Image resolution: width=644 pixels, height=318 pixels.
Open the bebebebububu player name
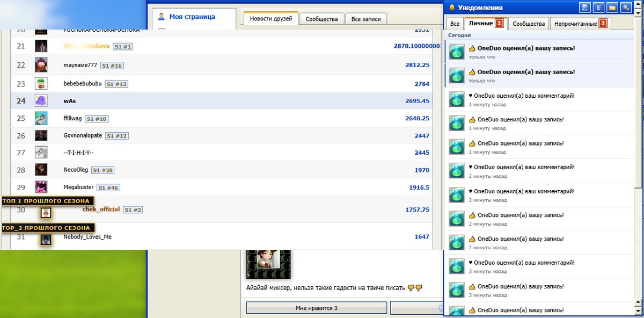coord(83,83)
